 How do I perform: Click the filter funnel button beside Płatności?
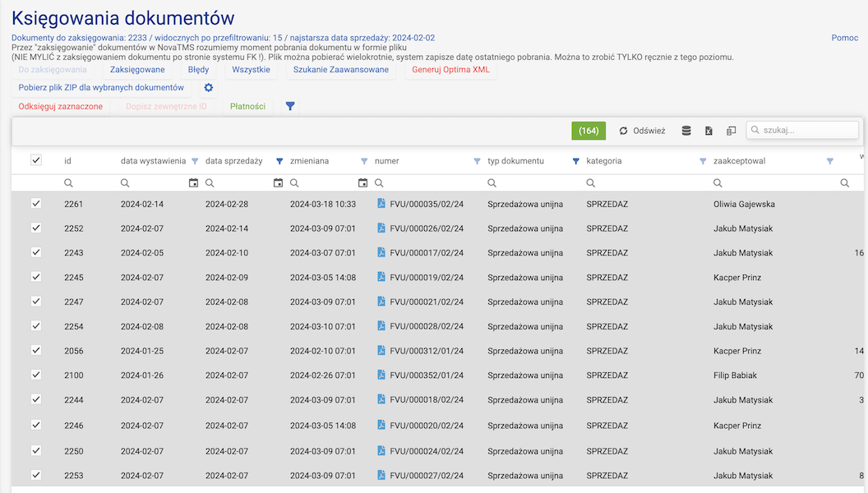tap(290, 106)
